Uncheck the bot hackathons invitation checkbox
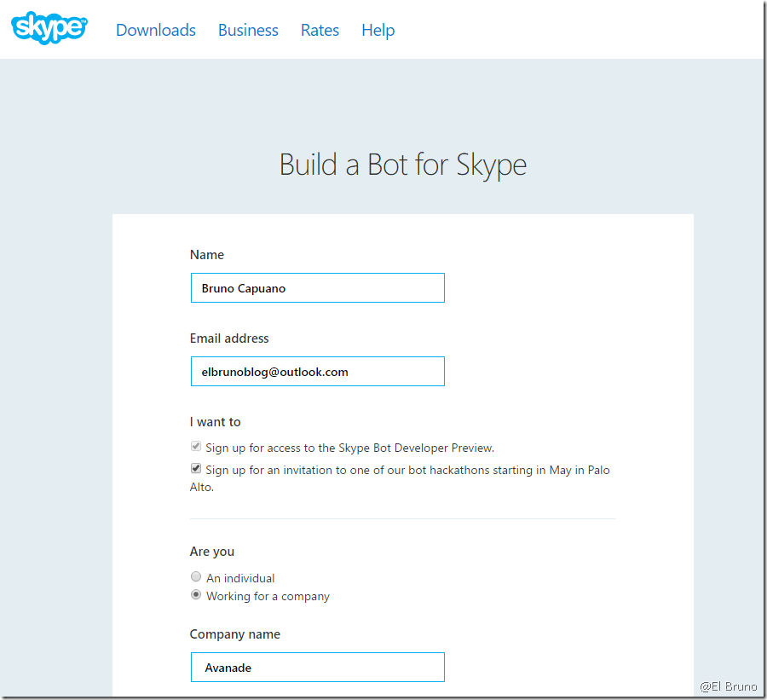767x700 pixels. click(196, 469)
